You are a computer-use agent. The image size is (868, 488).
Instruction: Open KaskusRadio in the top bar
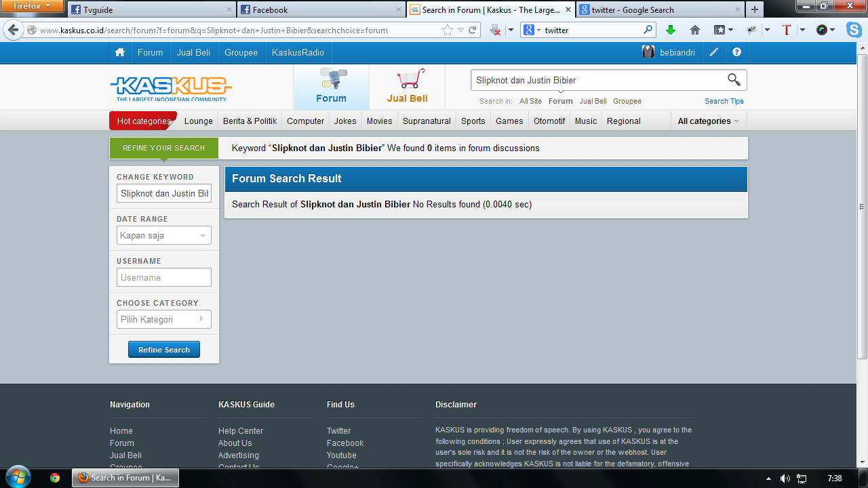(298, 53)
